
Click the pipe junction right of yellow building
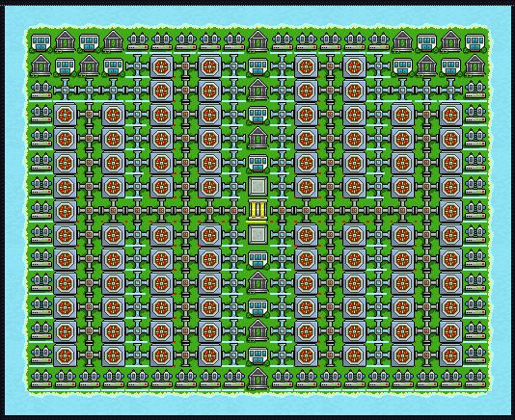[282, 211]
